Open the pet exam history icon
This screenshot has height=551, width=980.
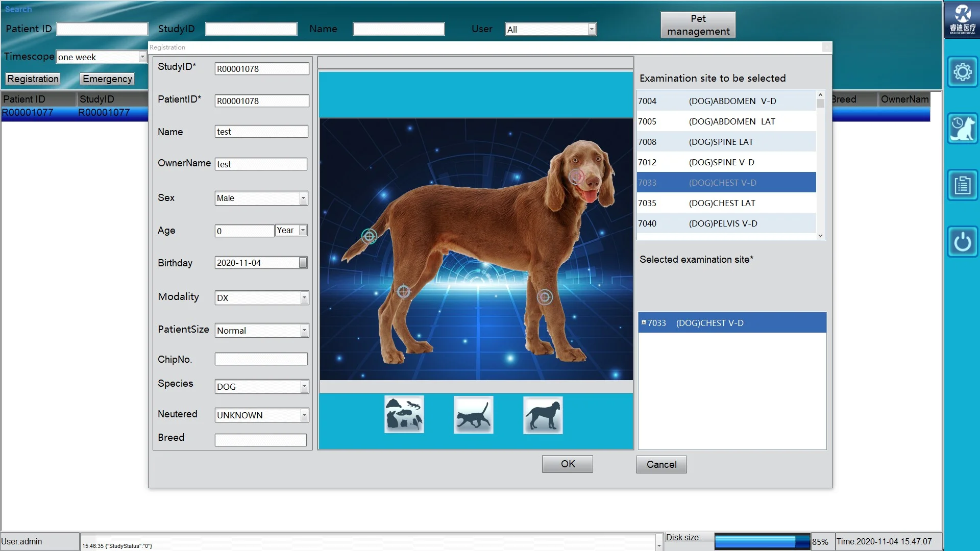pos(962,129)
